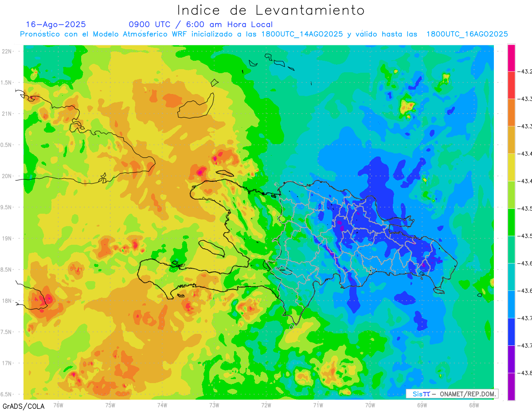Click the date text '16-Ago-2025'
Screen dimensions: 532x411
(56, 24)
